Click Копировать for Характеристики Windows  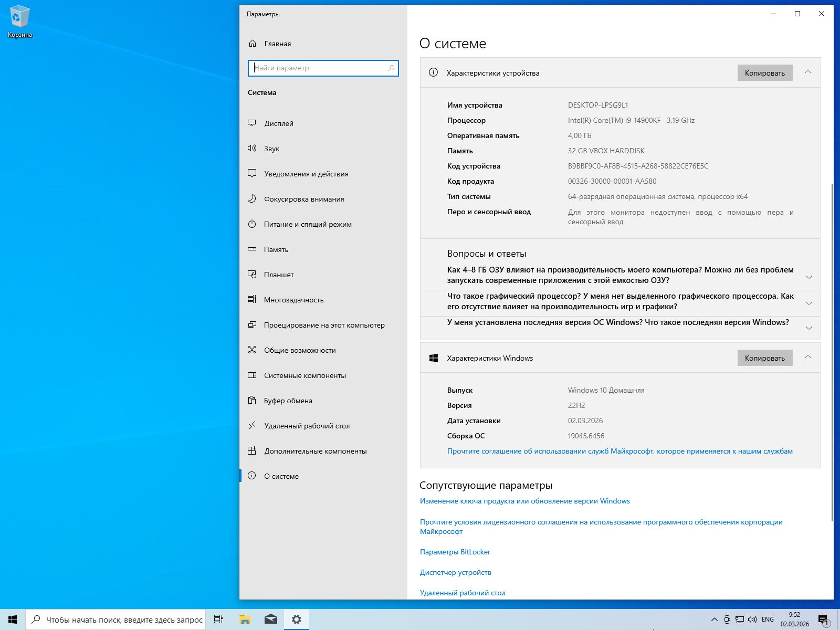[764, 358]
